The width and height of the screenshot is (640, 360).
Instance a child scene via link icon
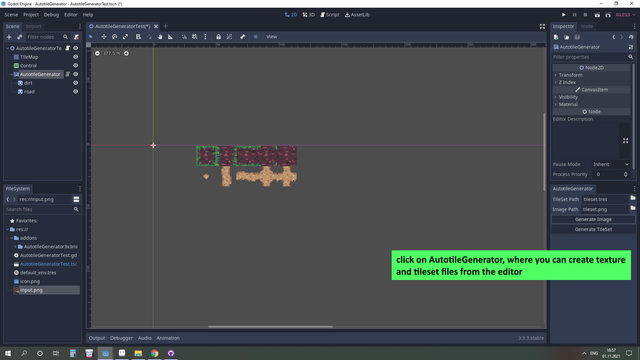pyautogui.click(x=19, y=37)
